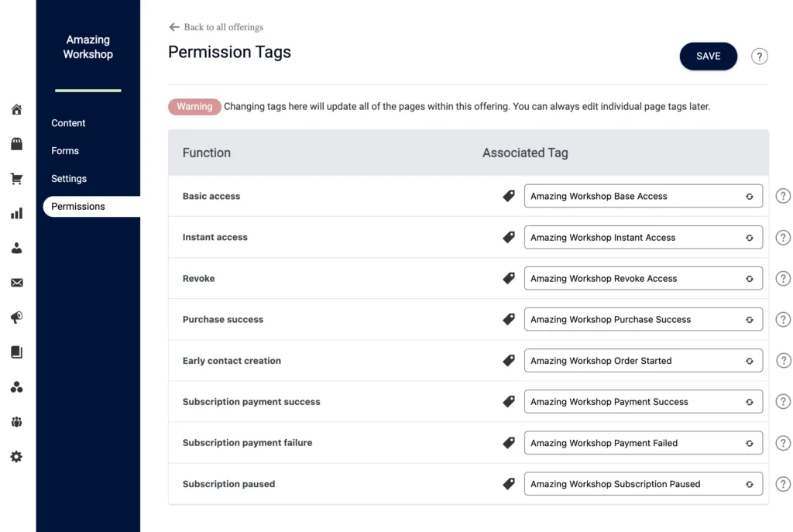Open the Home dashboard icon
Image resolution: width=793 pixels, height=532 pixels.
tap(16, 109)
